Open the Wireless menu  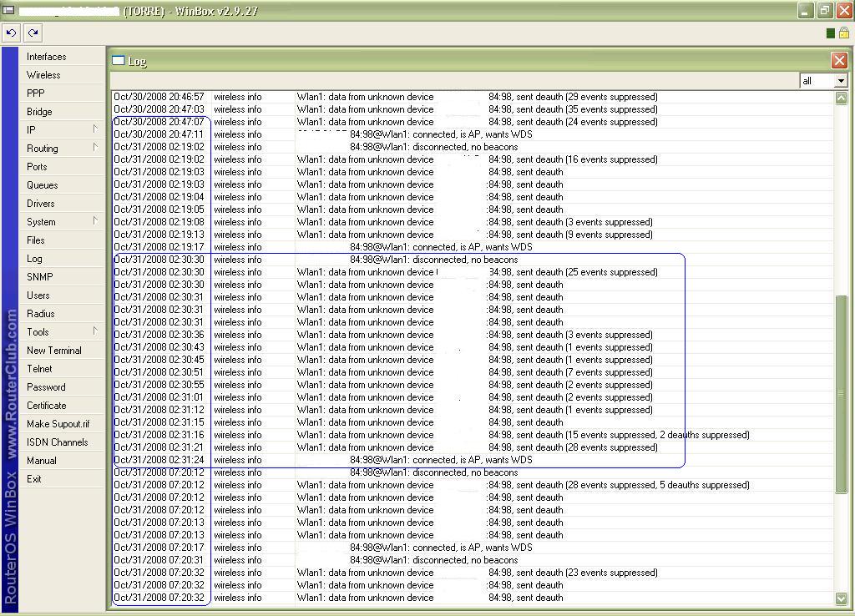[62, 75]
